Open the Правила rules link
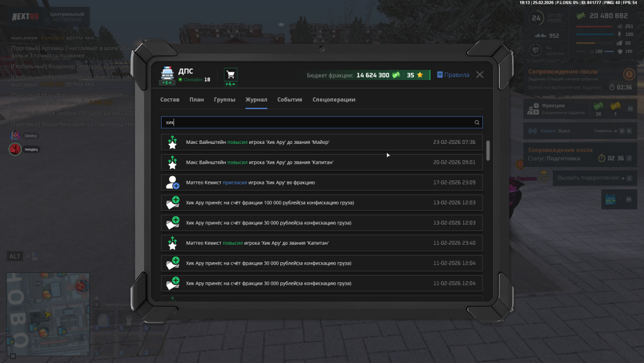 [453, 75]
